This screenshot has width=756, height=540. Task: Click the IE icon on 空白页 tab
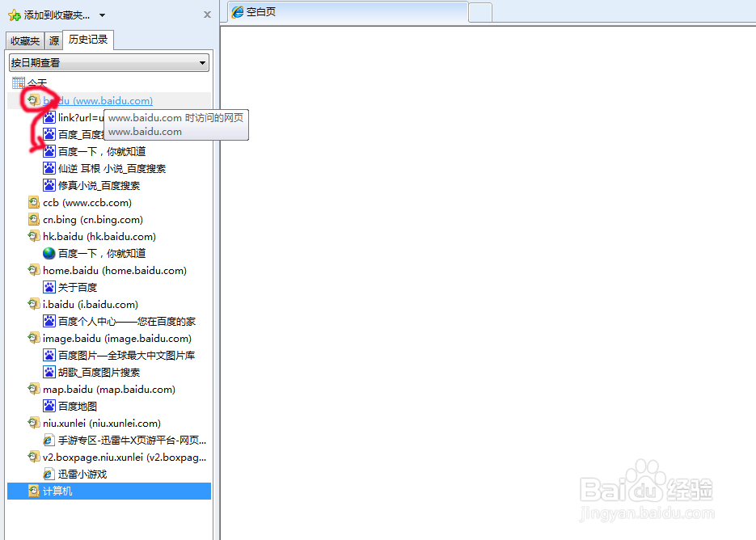click(x=237, y=12)
